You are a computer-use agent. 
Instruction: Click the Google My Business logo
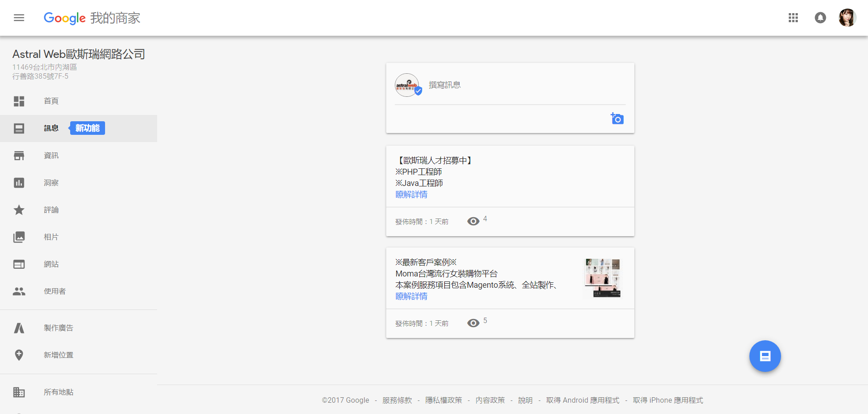pos(92,18)
